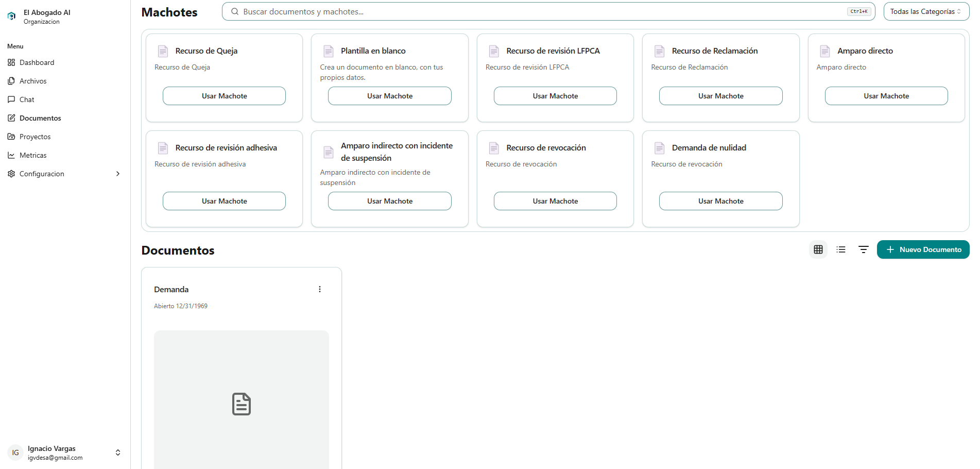The image size is (980, 469).
Task: Open Metricas via the chart icon
Action: coord(11,155)
